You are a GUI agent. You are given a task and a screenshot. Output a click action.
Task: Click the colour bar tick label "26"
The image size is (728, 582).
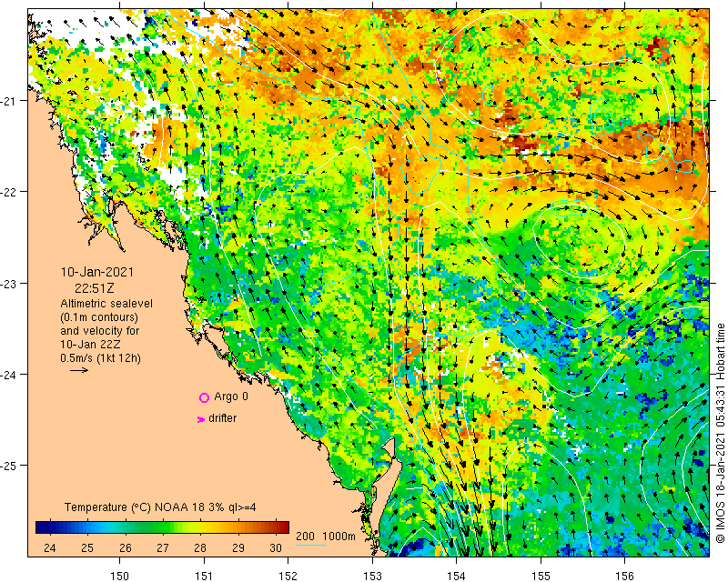pos(126,548)
